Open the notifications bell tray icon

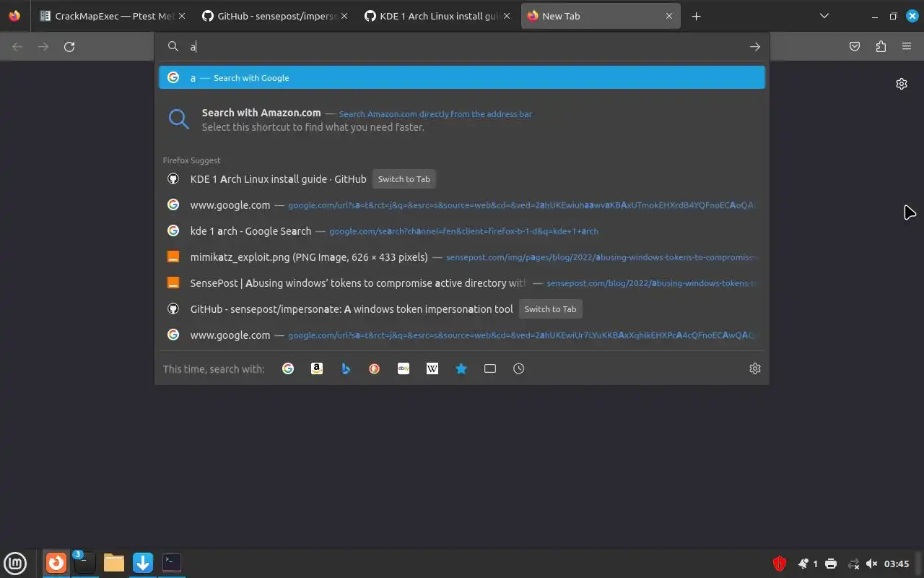(803, 564)
